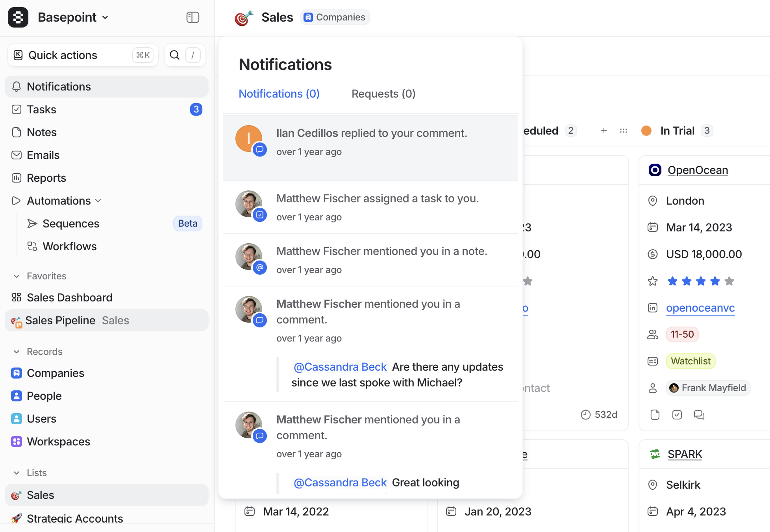Open the column options grip icon
770x532 pixels.
(x=623, y=131)
